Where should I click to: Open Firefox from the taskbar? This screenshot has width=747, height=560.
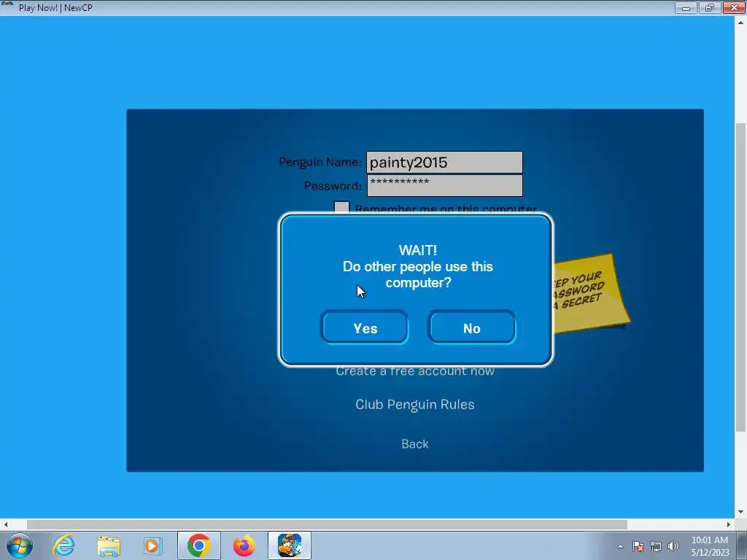244,545
